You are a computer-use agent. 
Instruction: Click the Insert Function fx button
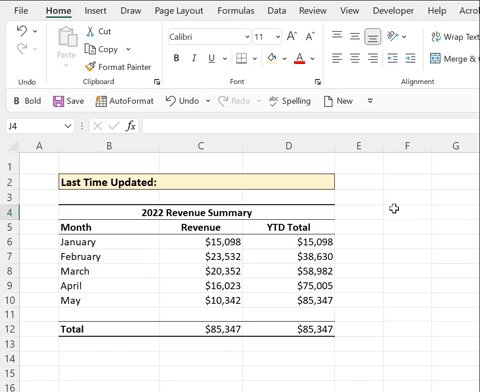[131, 126]
